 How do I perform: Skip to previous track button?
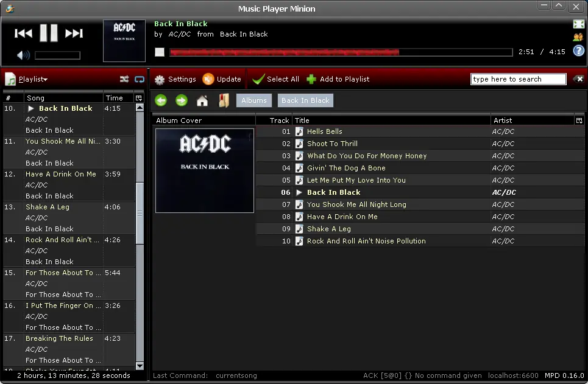pyautogui.click(x=23, y=33)
